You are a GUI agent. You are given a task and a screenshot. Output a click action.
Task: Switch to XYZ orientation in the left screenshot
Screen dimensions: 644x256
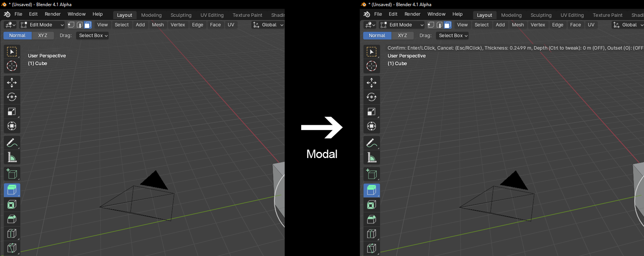[43, 36]
